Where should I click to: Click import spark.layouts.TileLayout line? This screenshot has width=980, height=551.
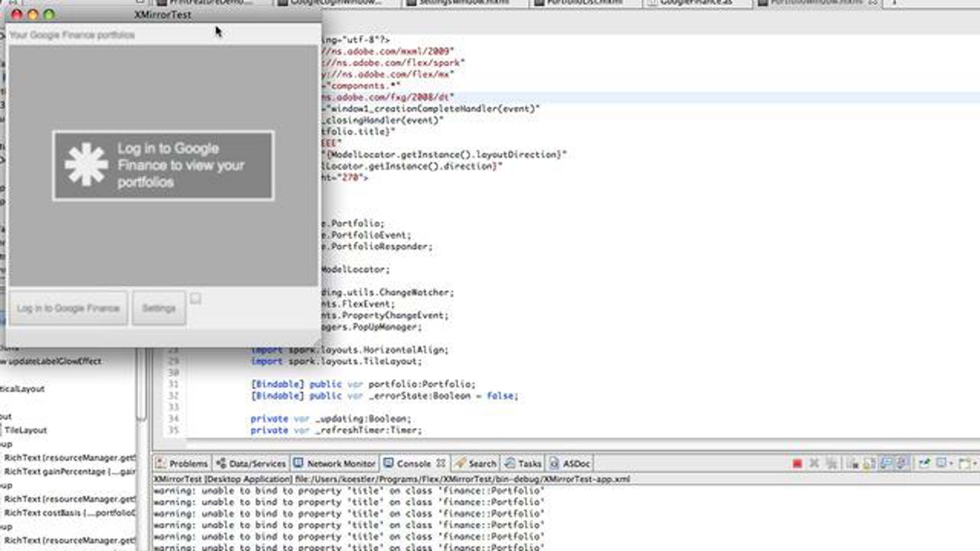click(x=336, y=361)
